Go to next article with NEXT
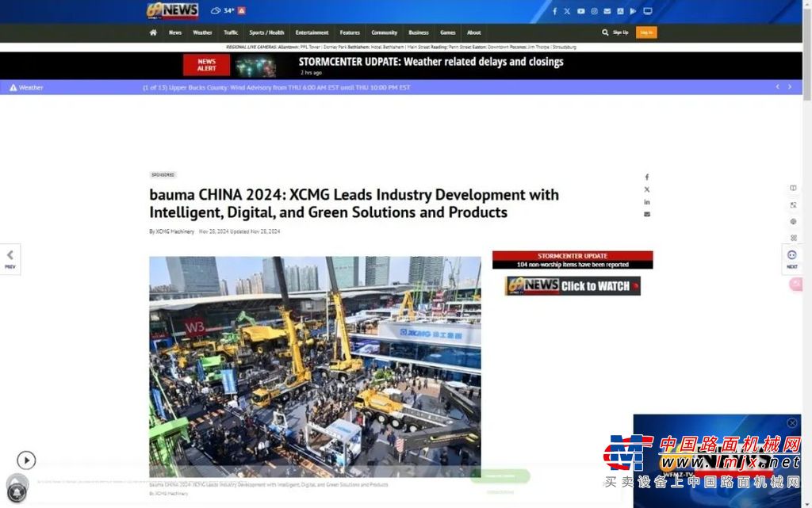812x508 pixels. (792, 258)
